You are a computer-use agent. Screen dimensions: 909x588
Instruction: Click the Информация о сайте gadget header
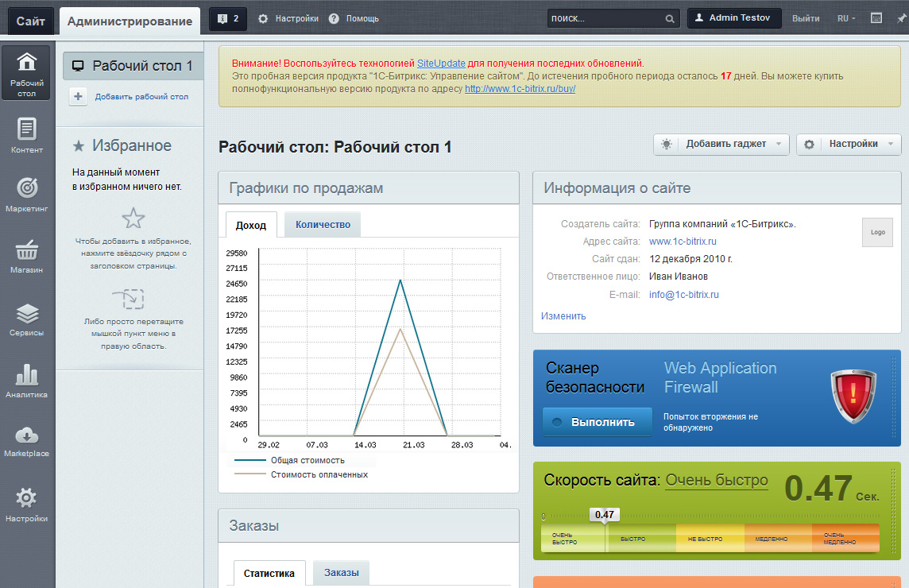pyautogui.click(x=717, y=188)
